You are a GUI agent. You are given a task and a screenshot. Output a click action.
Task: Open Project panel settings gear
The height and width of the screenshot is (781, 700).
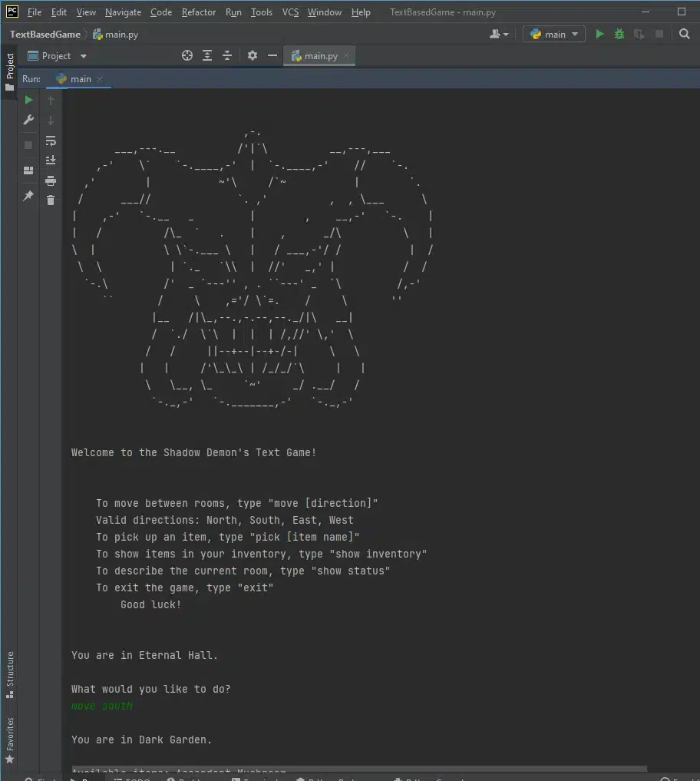pyautogui.click(x=253, y=56)
